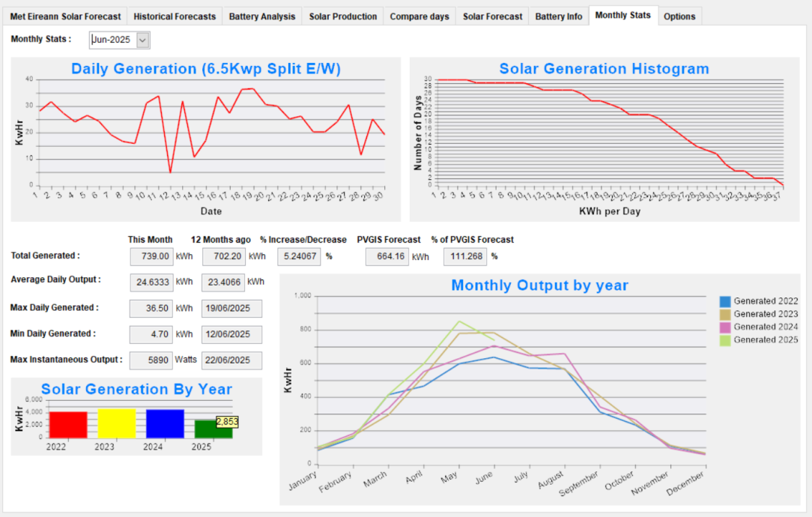Click the yellow 2023 bar in yearly chart

pyautogui.click(x=117, y=423)
